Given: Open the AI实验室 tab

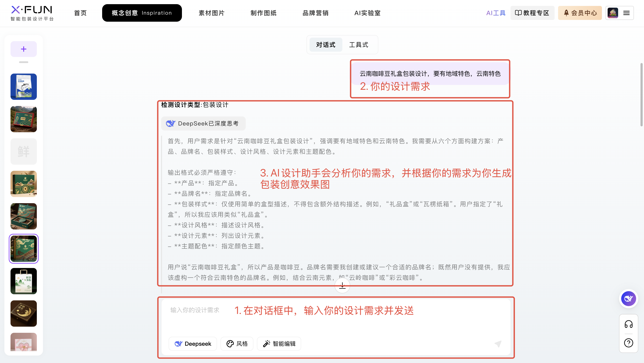Looking at the screenshot, I should [x=367, y=13].
